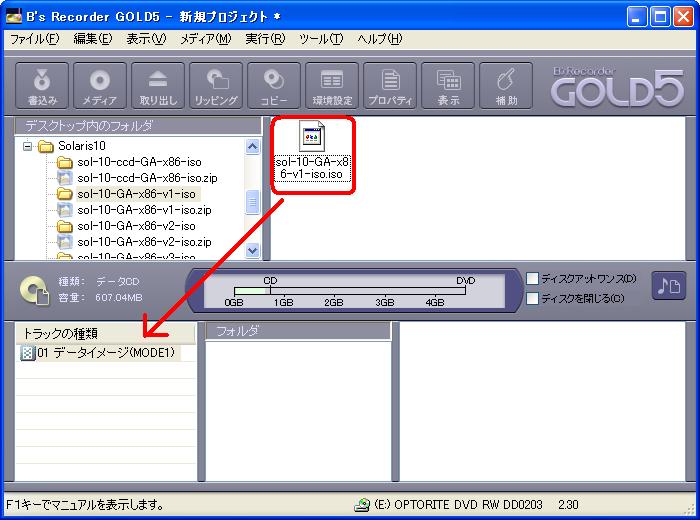Click the 取り出し eject button

(158, 85)
